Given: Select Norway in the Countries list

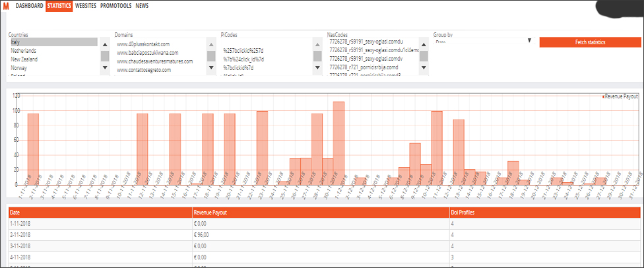Looking at the screenshot, I should [54, 68].
